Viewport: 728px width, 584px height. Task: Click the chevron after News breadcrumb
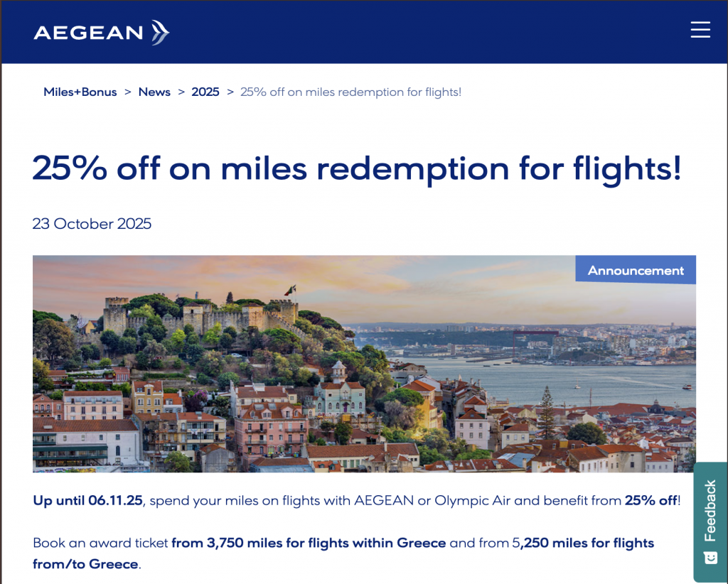181,92
